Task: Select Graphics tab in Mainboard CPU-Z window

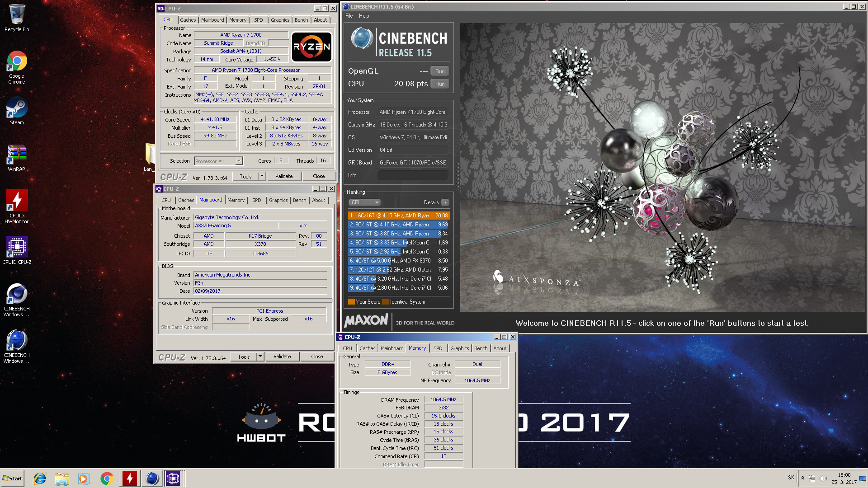Action: (x=278, y=200)
